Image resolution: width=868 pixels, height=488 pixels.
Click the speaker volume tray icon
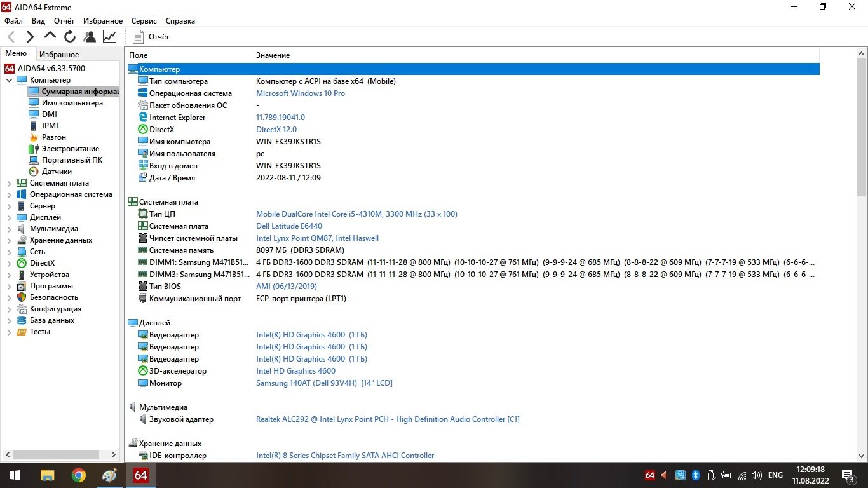tap(757, 475)
